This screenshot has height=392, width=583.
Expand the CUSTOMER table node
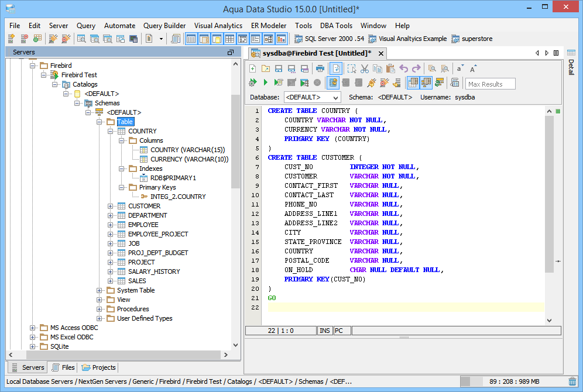click(x=111, y=206)
